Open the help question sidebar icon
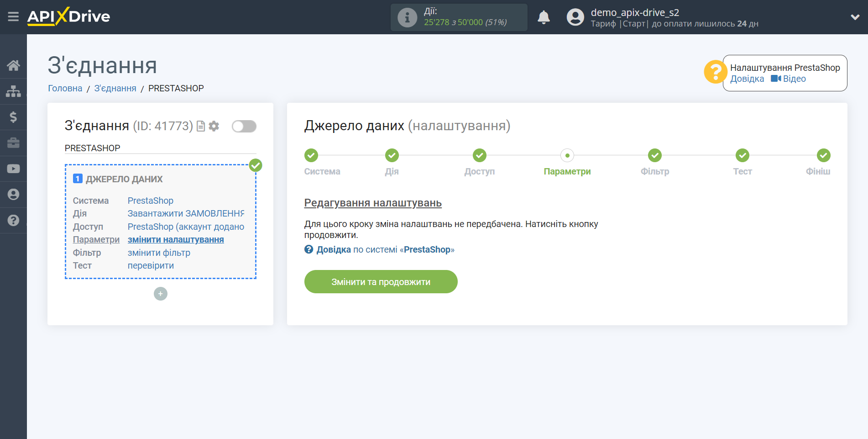Viewport: 868px width, 439px height. (13, 220)
